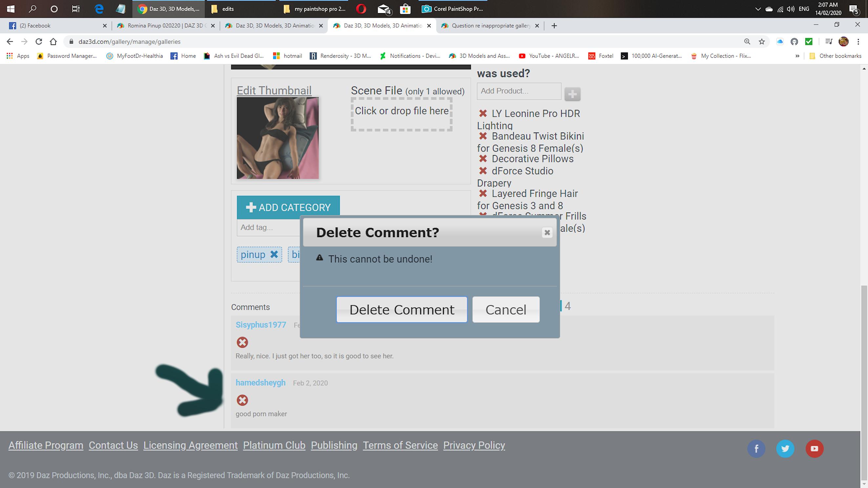868x488 pixels.
Task: Remove the Decorative Pillows product
Action: [x=483, y=158]
